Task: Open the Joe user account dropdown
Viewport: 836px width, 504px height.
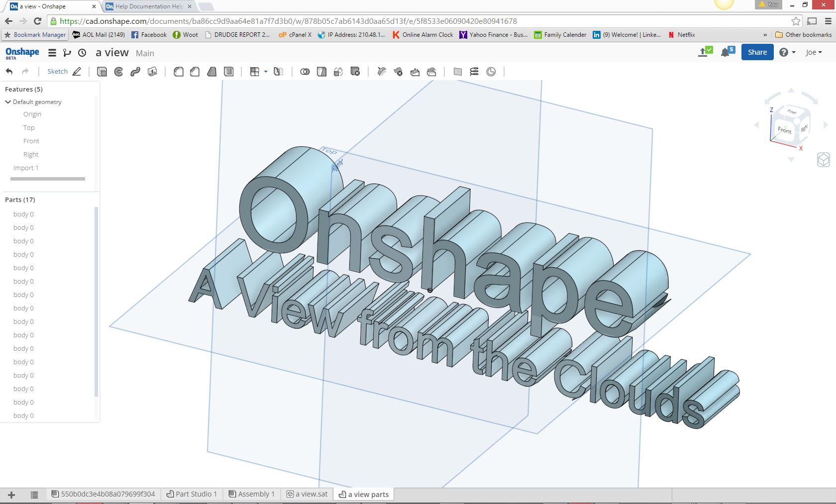Action: (x=814, y=52)
